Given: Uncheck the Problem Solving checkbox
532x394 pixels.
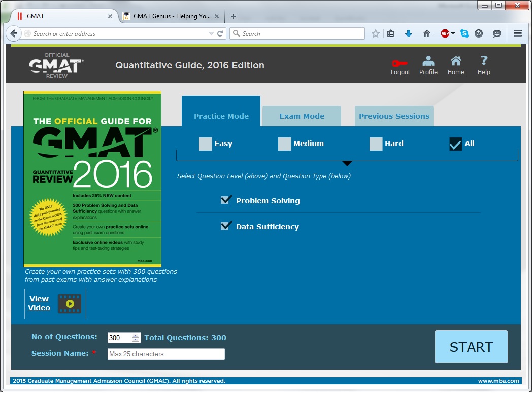Looking at the screenshot, I should [x=226, y=200].
